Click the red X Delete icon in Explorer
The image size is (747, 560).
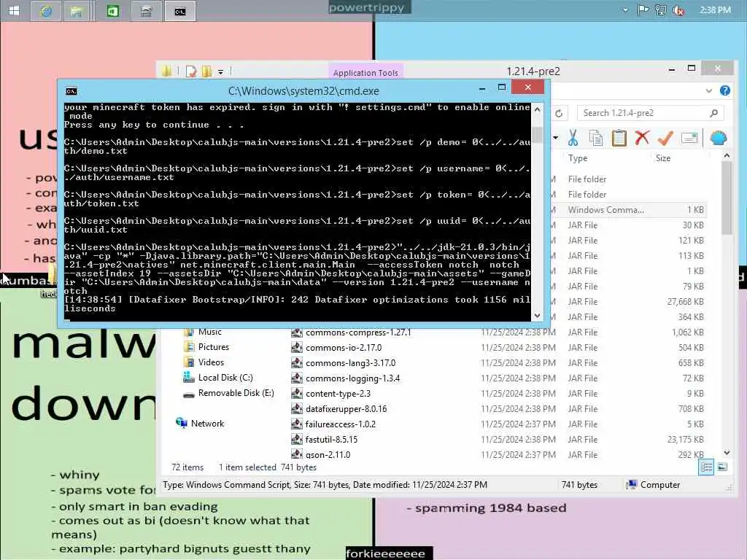point(642,138)
